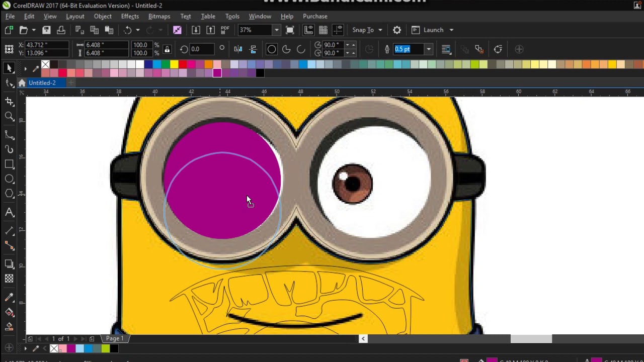
Task: Click the Import icon
Action: (196, 30)
